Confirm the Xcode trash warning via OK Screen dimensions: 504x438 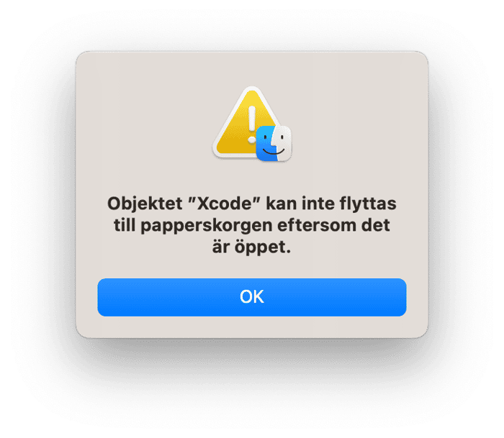click(x=252, y=297)
